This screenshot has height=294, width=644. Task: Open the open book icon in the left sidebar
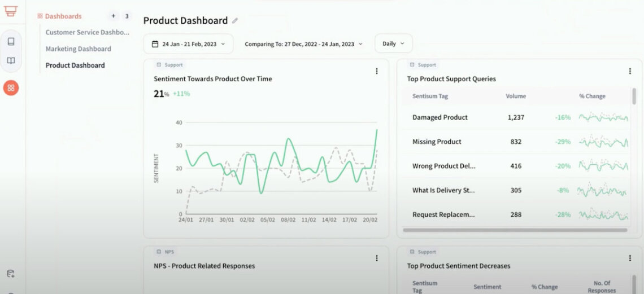11,61
